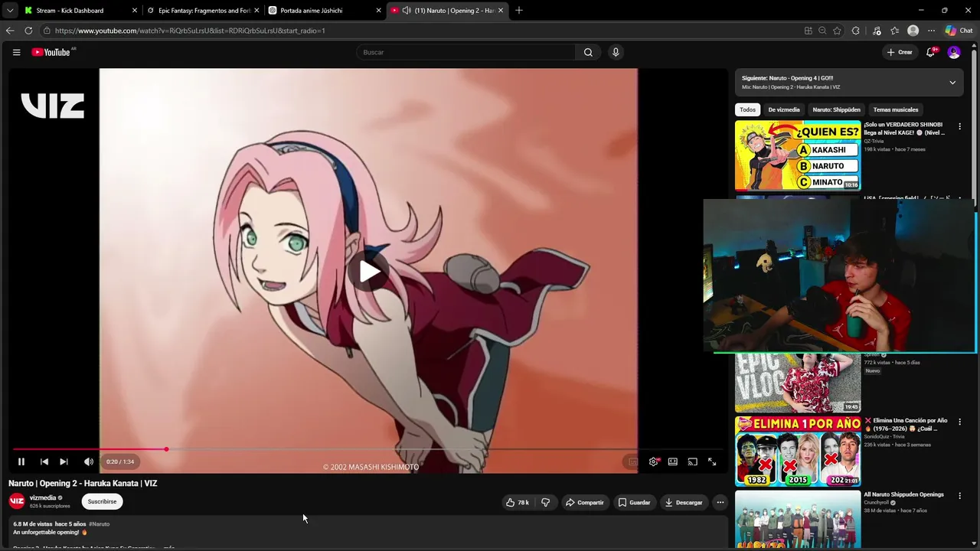Pause the video from the control bar
Screen dimensions: 980x551
pyautogui.click(x=21, y=461)
